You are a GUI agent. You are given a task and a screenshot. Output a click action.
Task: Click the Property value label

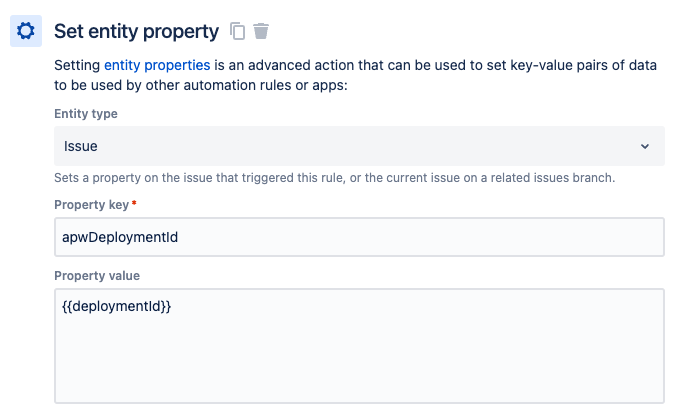[97, 275]
